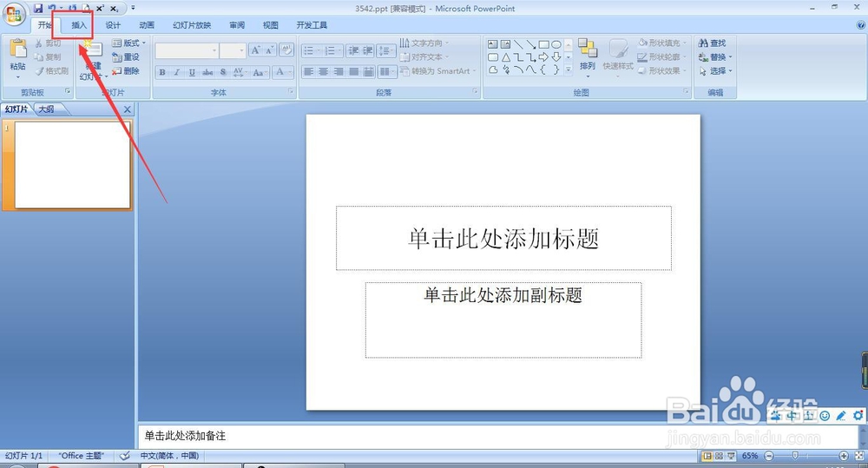The width and height of the screenshot is (868, 468).
Task: Switch to Normal view in status bar
Action: (707, 456)
